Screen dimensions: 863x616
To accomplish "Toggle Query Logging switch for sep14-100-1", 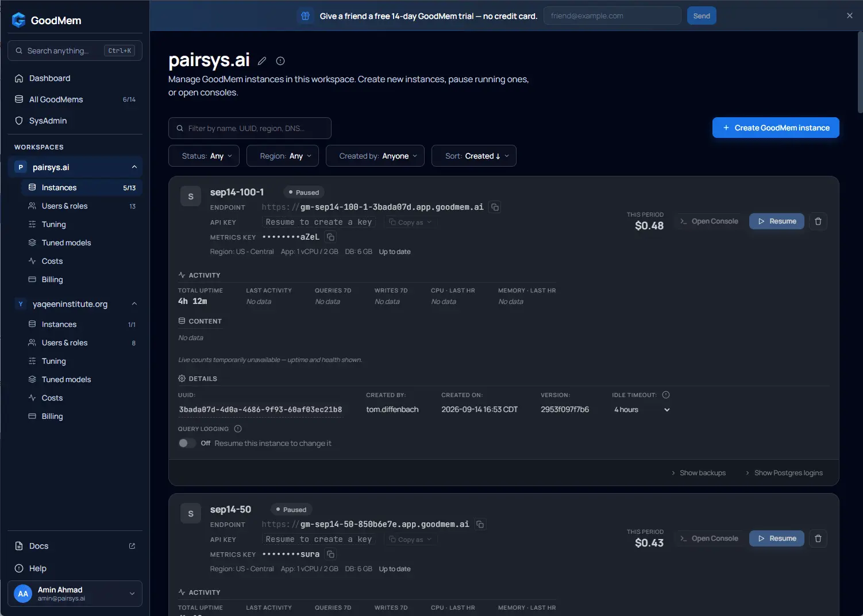I will pos(187,443).
